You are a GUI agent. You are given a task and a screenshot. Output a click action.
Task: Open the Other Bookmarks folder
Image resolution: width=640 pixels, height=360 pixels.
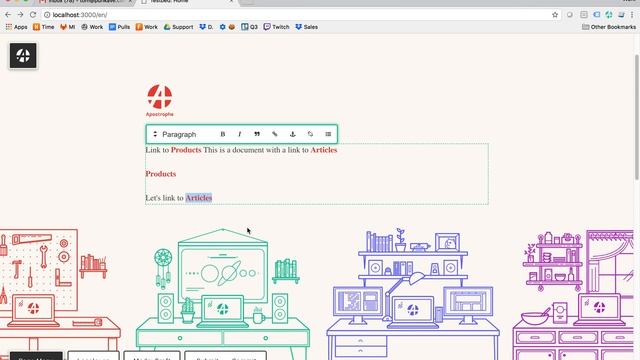(x=609, y=27)
